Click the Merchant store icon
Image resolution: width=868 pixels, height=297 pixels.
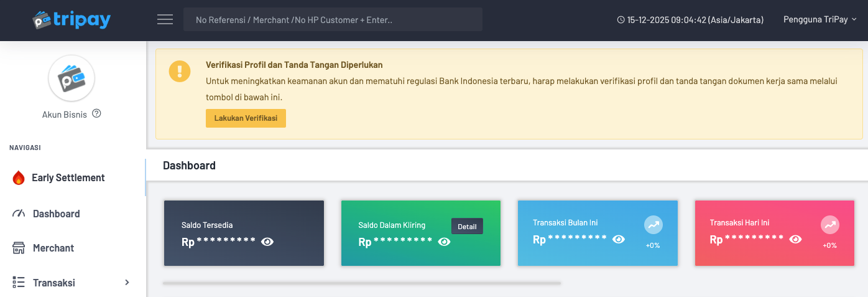[19, 248]
